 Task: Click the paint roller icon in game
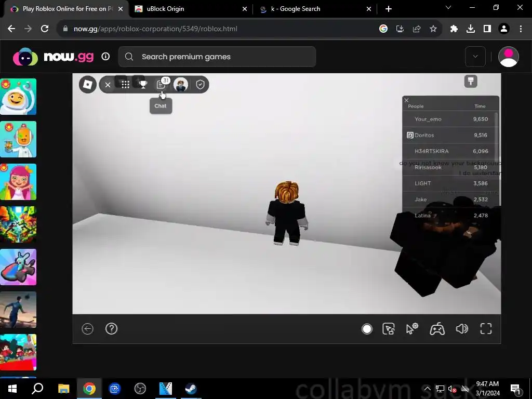[x=471, y=82]
